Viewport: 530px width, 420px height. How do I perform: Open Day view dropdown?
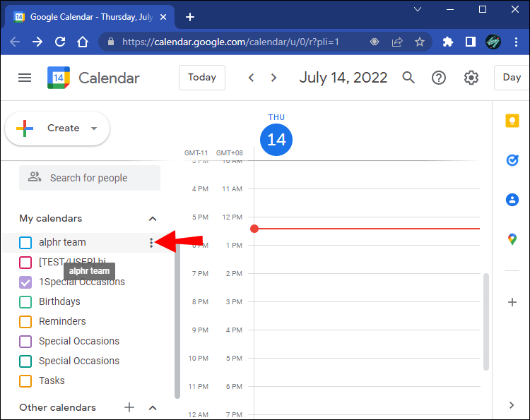[512, 78]
